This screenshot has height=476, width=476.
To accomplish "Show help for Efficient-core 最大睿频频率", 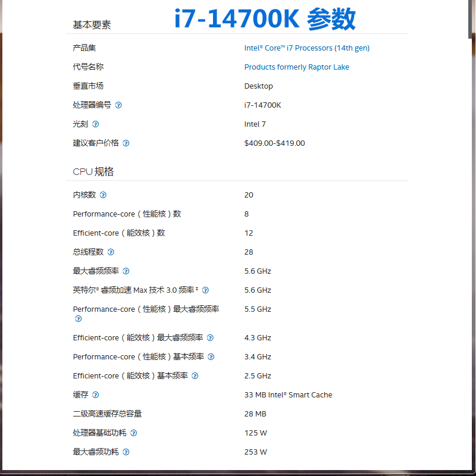I will point(210,338).
